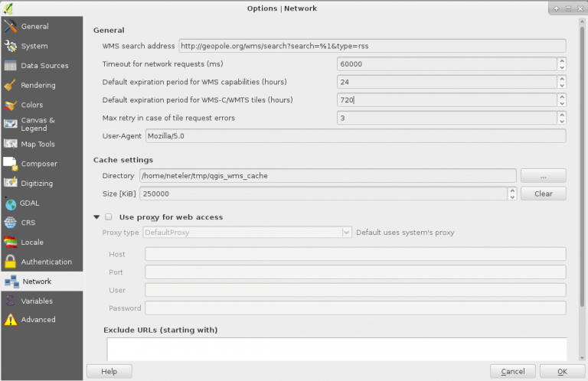The height and width of the screenshot is (381, 588).
Task: Click the General wrench icon in sidebar
Action: [x=10, y=26]
